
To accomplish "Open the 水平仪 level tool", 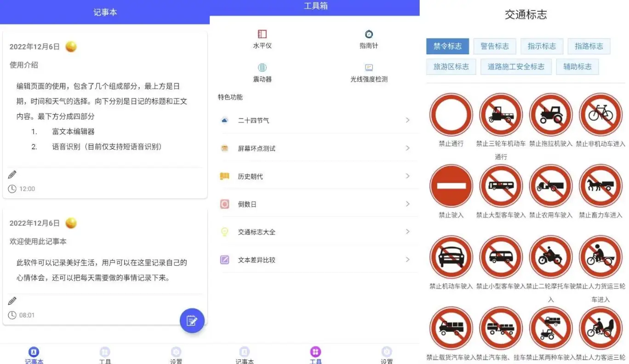I will pyautogui.click(x=262, y=38).
